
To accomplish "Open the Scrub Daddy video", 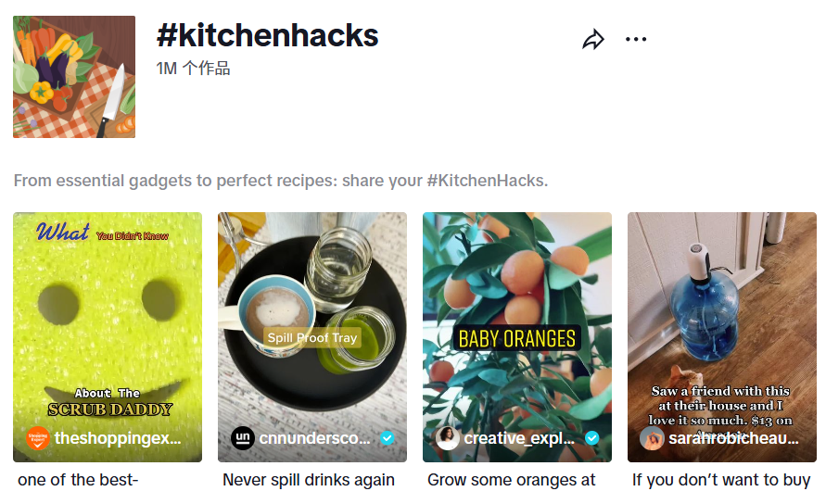I will click(x=108, y=315).
